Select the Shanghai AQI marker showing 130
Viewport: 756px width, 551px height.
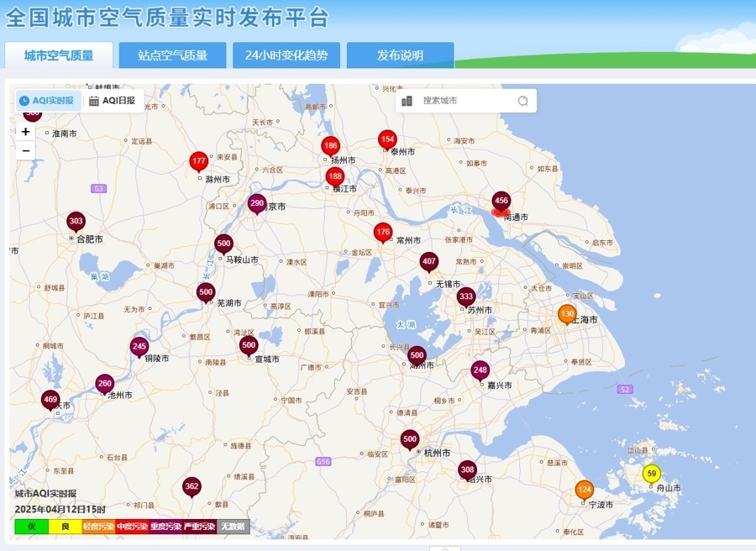click(565, 312)
